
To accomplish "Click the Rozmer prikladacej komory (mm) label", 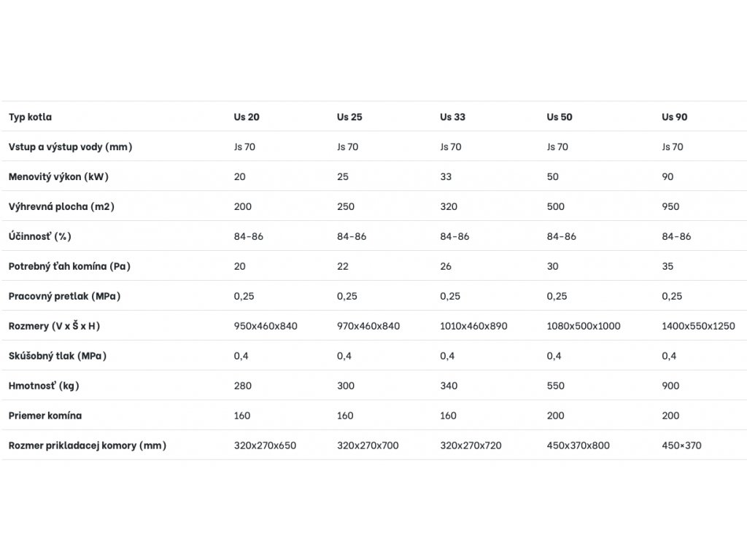I will pyautogui.click(x=88, y=446).
